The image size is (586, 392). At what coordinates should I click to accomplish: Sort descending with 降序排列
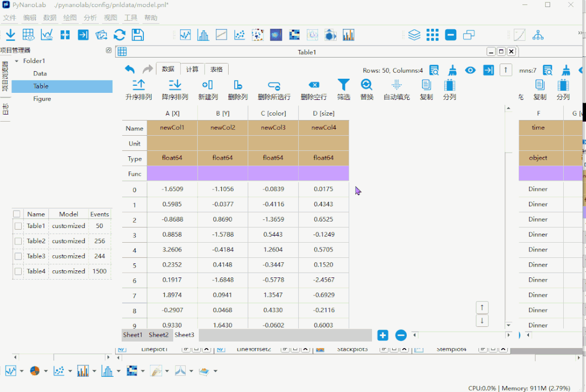point(175,90)
